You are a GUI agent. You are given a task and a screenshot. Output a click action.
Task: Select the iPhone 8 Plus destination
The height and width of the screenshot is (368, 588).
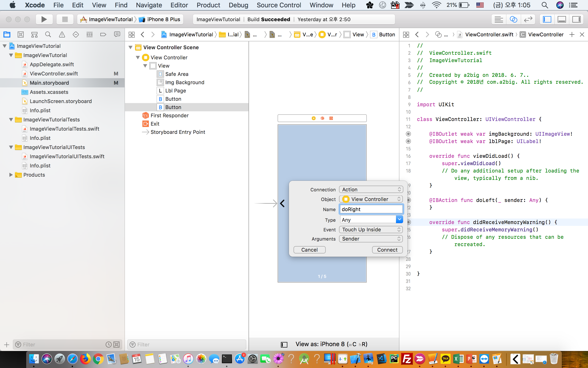click(x=160, y=19)
